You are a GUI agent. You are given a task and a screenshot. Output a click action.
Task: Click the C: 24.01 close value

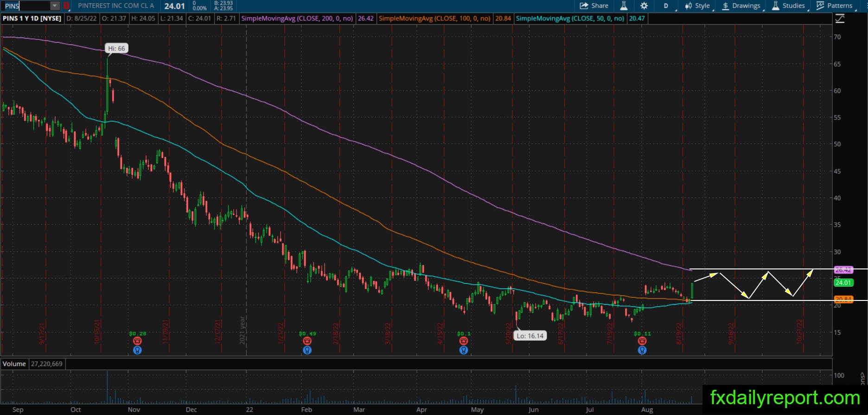tap(199, 19)
